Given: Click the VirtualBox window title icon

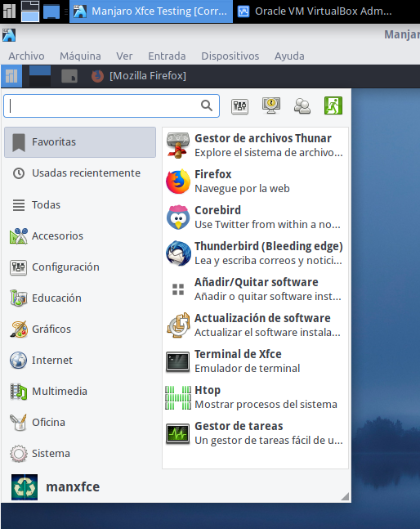Looking at the screenshot, I should tap(9, 35).
